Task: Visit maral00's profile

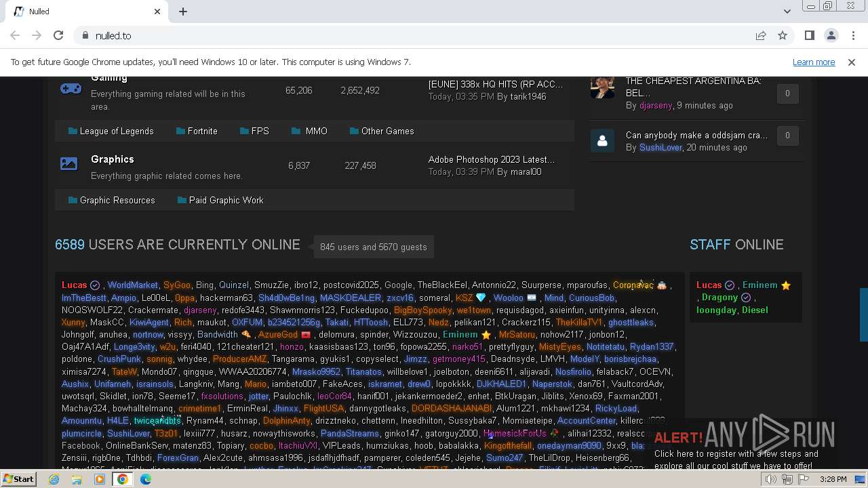Action: tap(526, 171)
